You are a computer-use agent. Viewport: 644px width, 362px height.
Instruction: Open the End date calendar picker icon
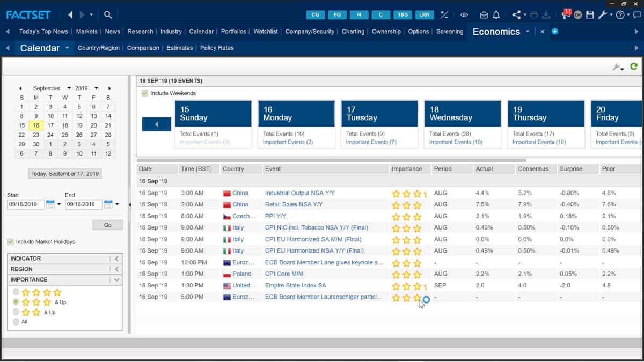click(108, 204)
